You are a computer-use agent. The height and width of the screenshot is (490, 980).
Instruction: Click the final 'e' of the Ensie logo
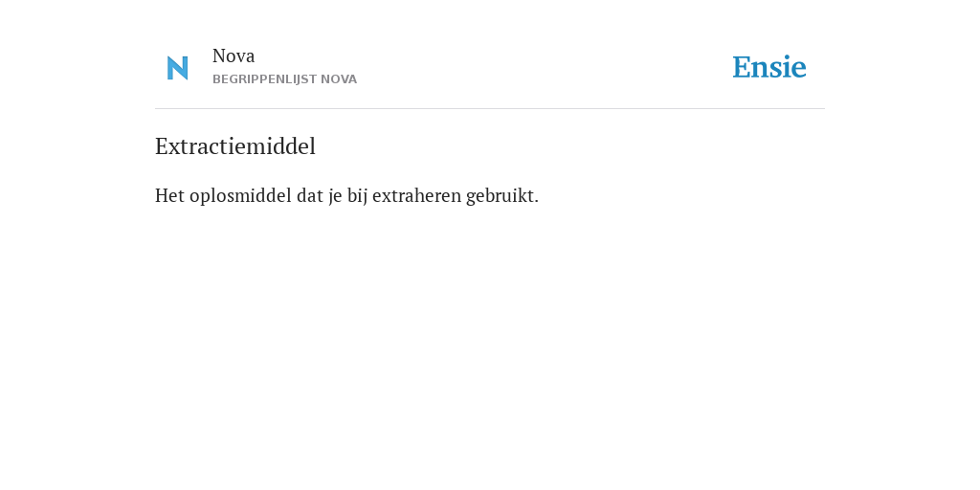coord(799,71)
